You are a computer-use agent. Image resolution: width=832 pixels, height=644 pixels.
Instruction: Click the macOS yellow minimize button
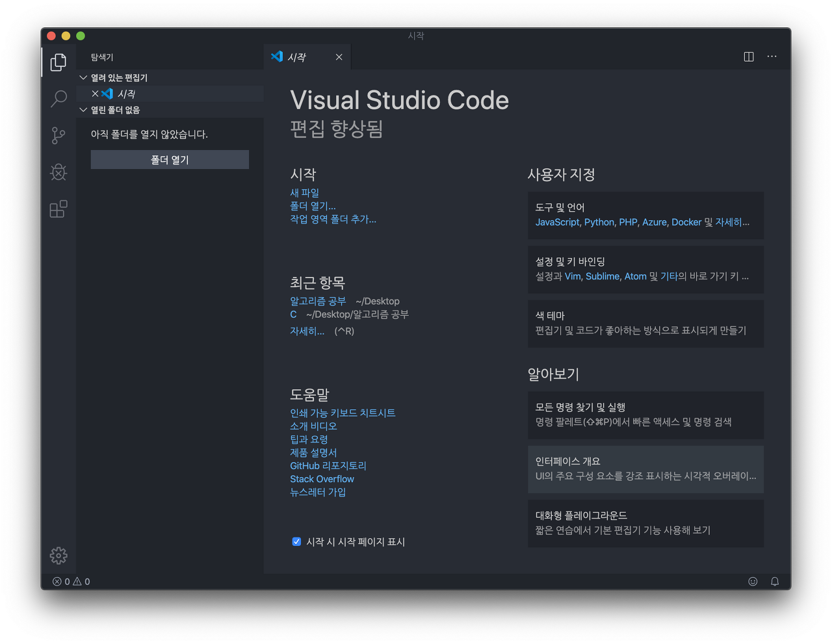pos(66,36)
